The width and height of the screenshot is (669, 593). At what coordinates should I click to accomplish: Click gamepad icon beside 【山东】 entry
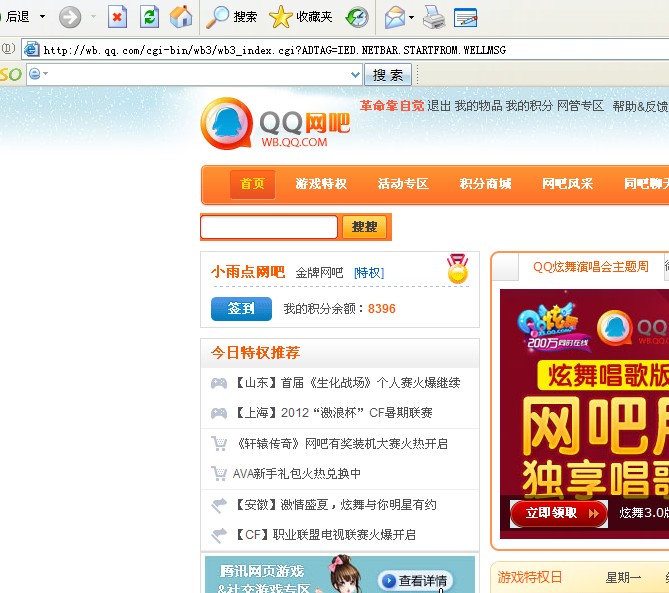coord(219,383)
